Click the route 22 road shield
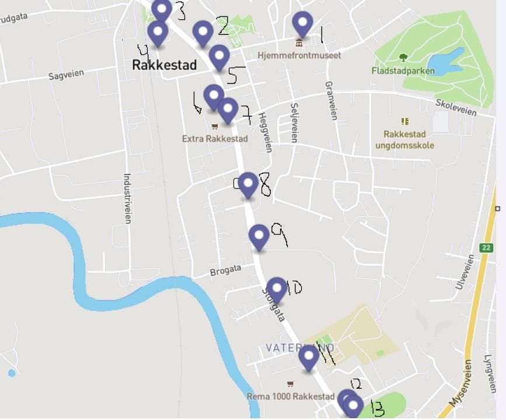The image size is (506, 420). coord(486,247)
